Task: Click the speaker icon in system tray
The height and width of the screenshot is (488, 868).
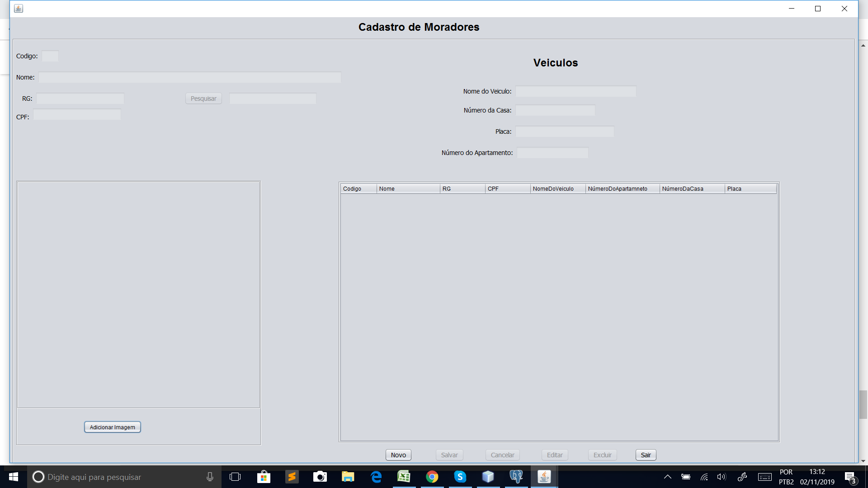Action: point(721,477)
